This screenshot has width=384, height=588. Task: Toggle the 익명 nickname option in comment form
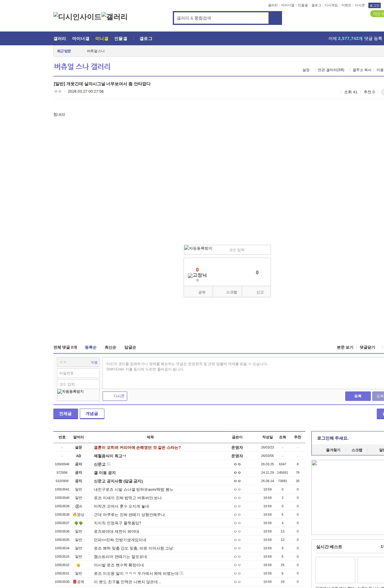tap(94, 362)
